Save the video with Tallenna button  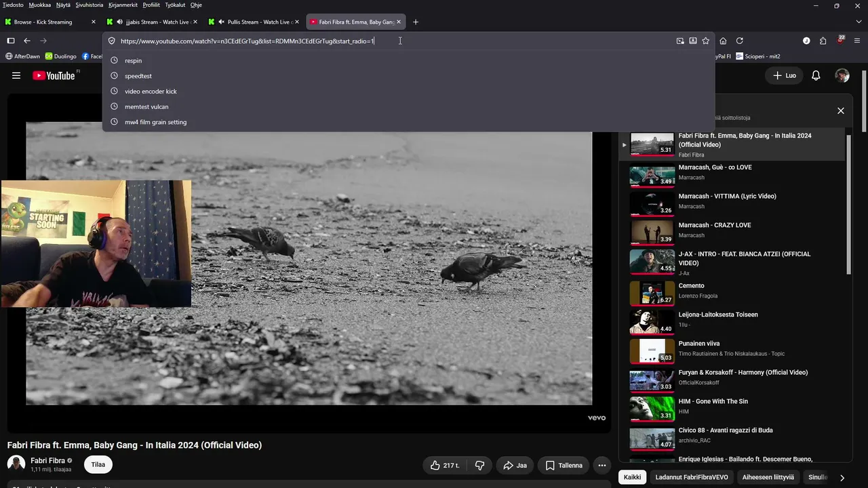(x=564, y=466)
